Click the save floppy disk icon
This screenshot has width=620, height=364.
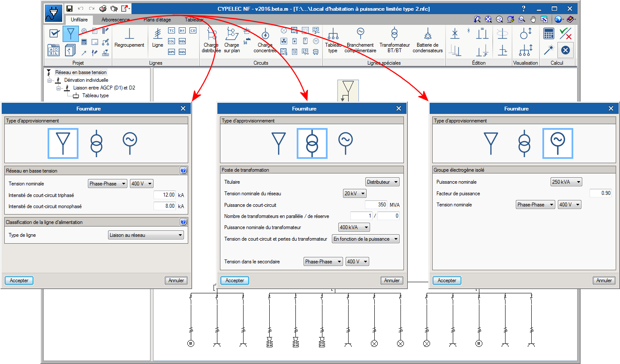click(x=69, y=8)
